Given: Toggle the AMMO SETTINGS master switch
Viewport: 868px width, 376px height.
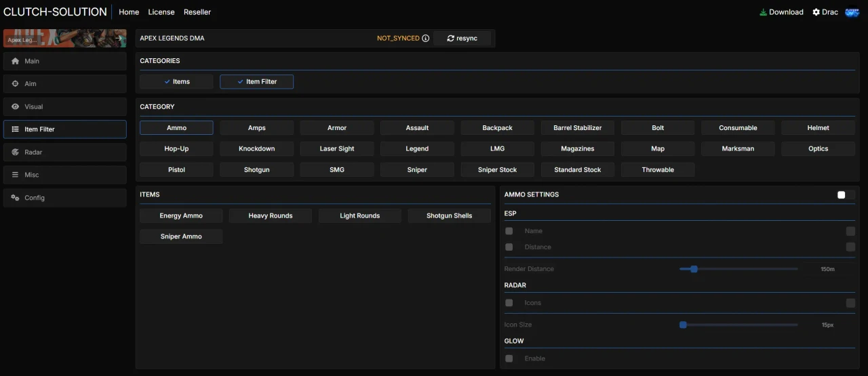Looking at the screenshot, I should point(846,195).
